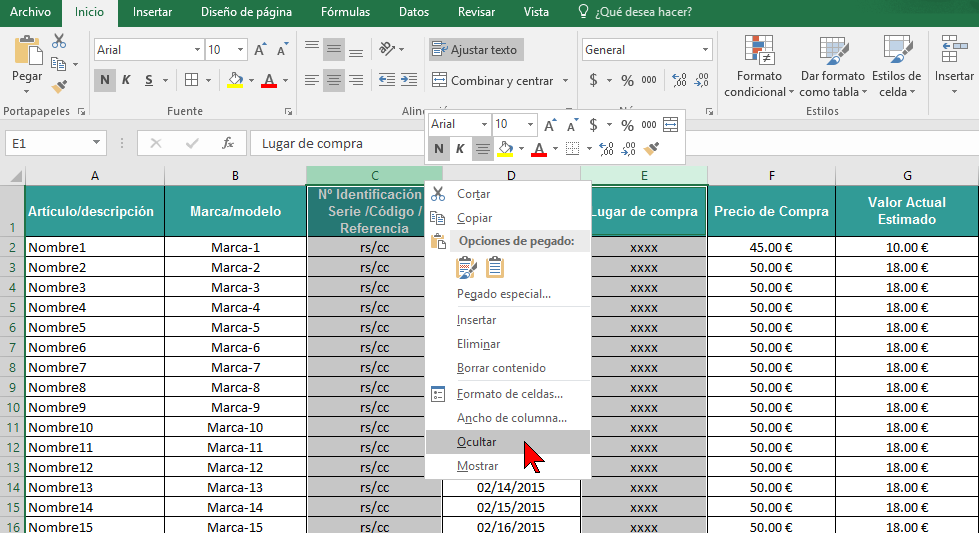Click the Format Painter brush in ribbon
This screenshot has height=533, width=979.
59,87
